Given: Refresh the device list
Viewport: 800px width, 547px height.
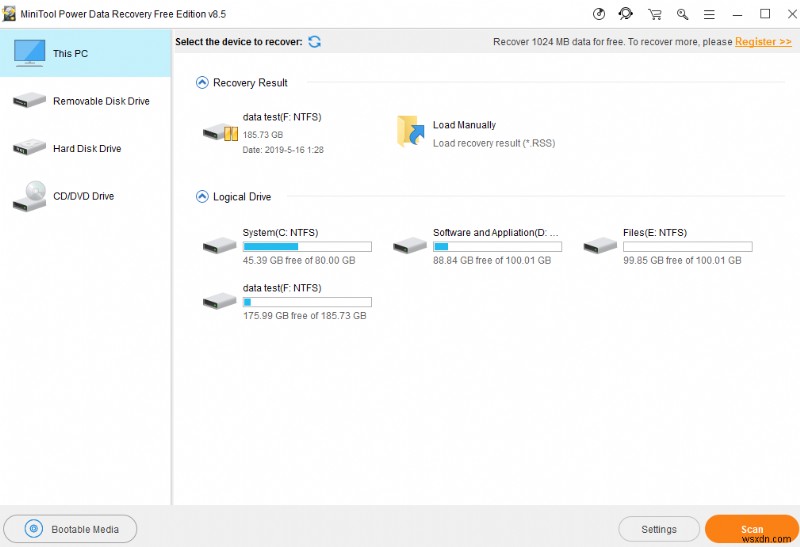Looking at the screenshot, I should (x=314, y=42).
